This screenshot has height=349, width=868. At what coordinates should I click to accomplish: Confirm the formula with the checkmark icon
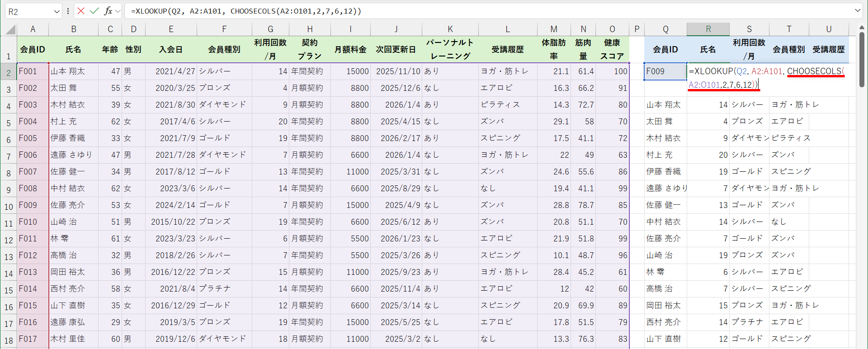[x=94, y=11]
